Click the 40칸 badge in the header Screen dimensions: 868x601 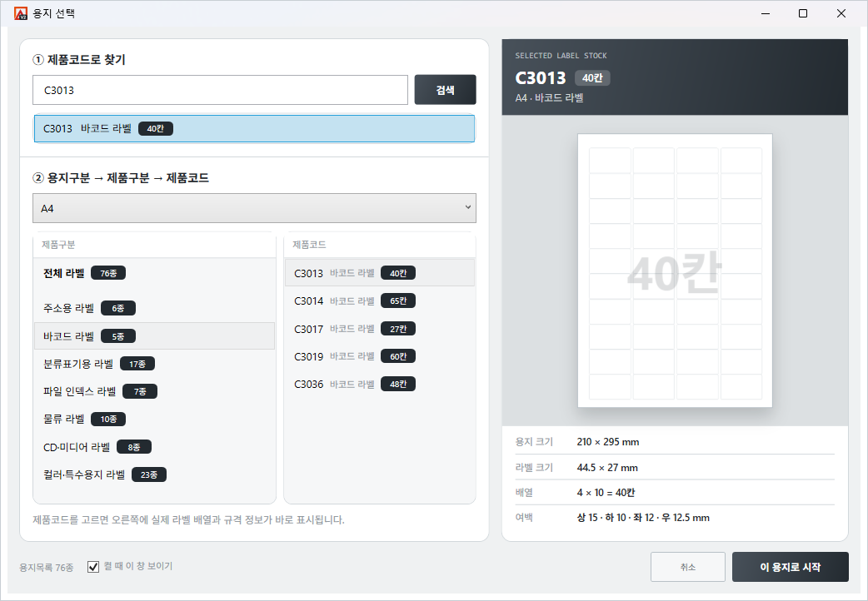592,78
